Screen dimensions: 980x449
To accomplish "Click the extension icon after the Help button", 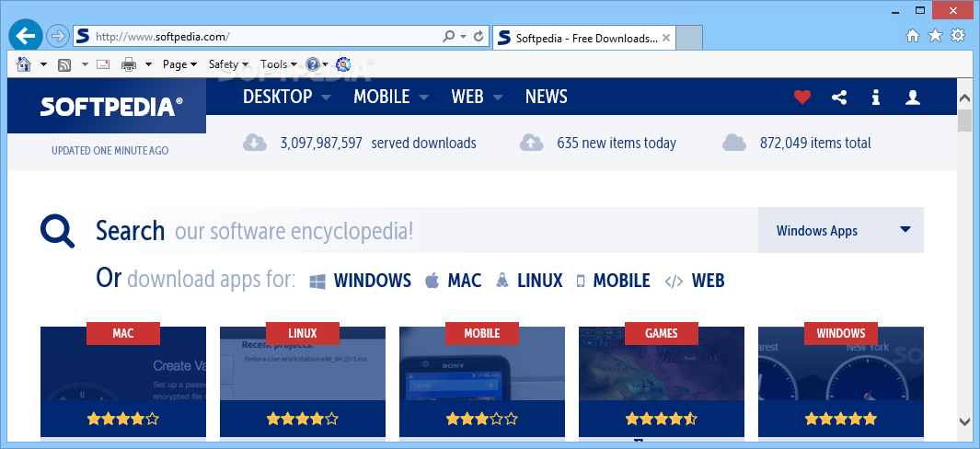I will (343, 63).
